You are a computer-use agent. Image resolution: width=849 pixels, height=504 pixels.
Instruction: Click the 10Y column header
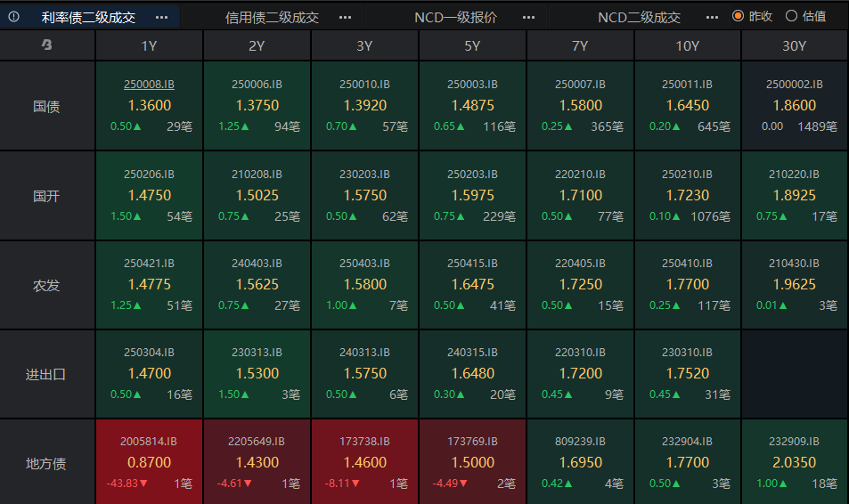pos(687,46)
